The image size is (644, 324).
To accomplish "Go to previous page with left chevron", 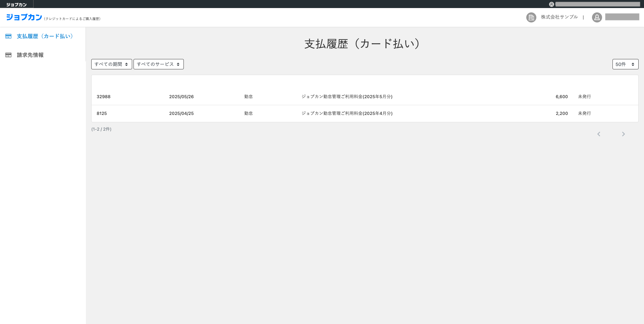I will pyautogui.click(x=599, y=134).
